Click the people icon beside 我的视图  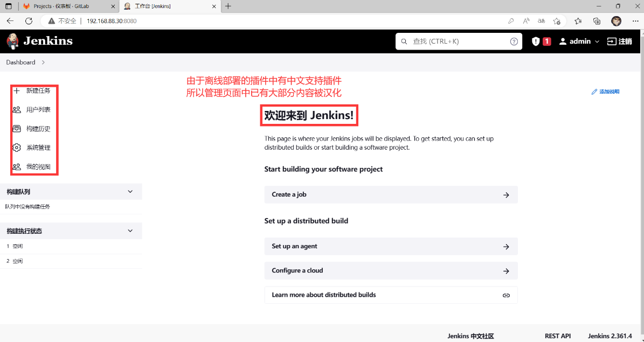coord(16,166)
